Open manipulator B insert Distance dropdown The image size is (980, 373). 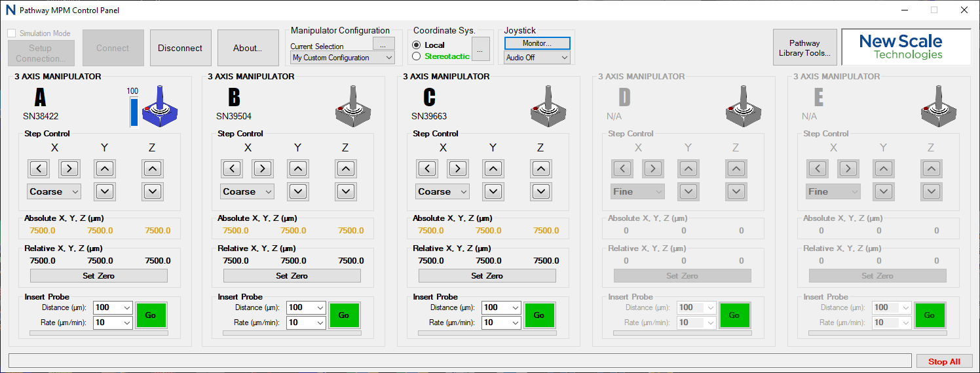click(x=320, y=307)
